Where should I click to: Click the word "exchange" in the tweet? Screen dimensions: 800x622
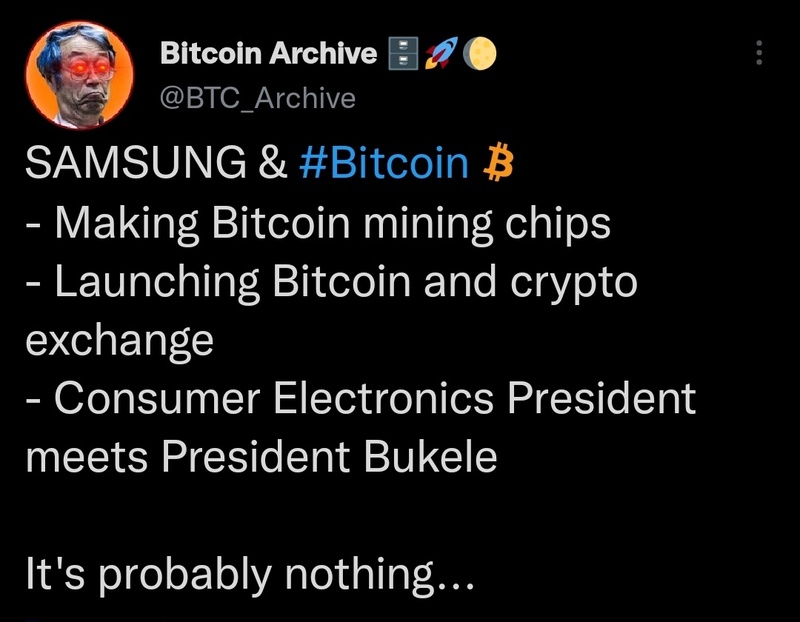pyautogui.click(x=119, y=340)
